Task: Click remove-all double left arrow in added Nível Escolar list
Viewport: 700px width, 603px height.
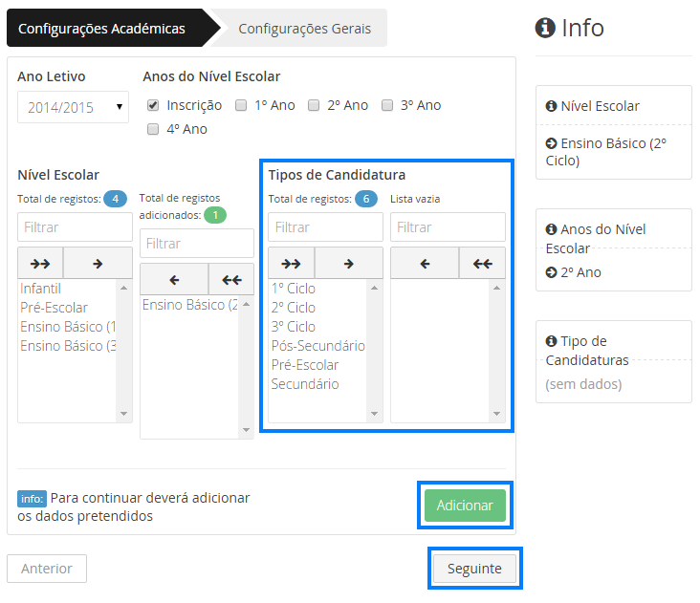Action: pos(231,279)
